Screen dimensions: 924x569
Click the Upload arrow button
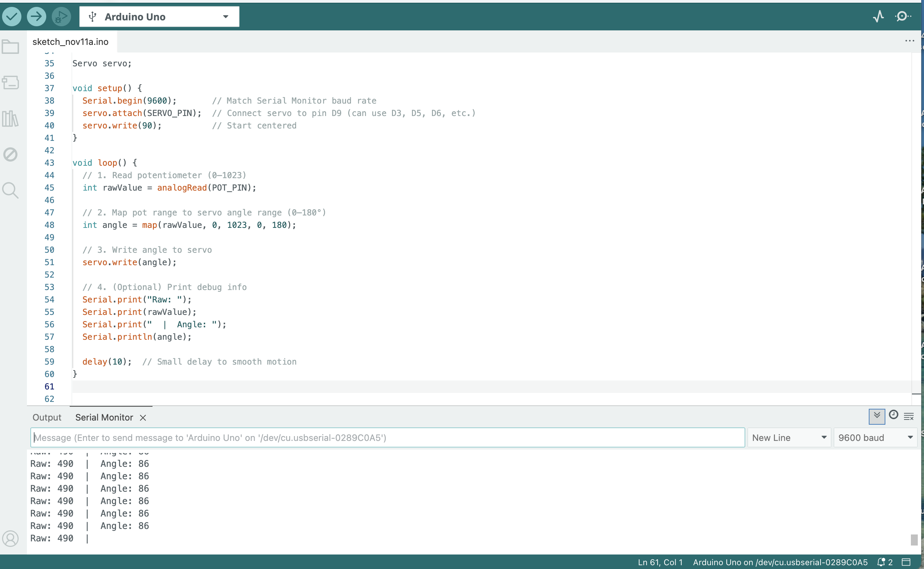pos(37,17)
